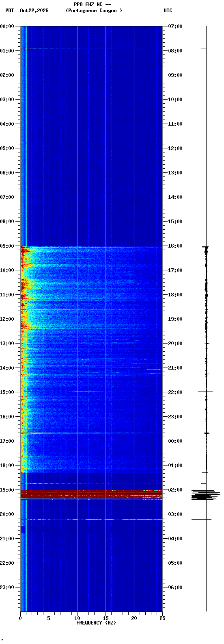The image size is (224, 644).
Task: Click frequency axis tick label '20'
Action: [134, 618]
